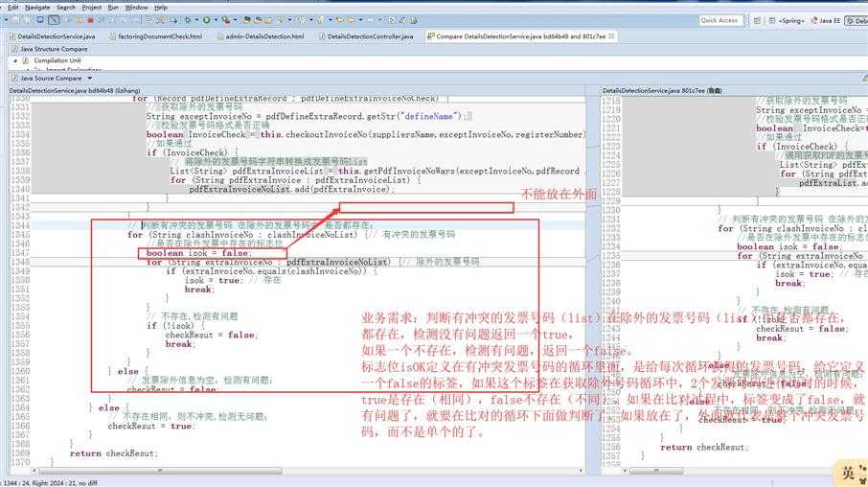Open the Search menu
This screenshot has width=868, height=487.
coord(65,8)
